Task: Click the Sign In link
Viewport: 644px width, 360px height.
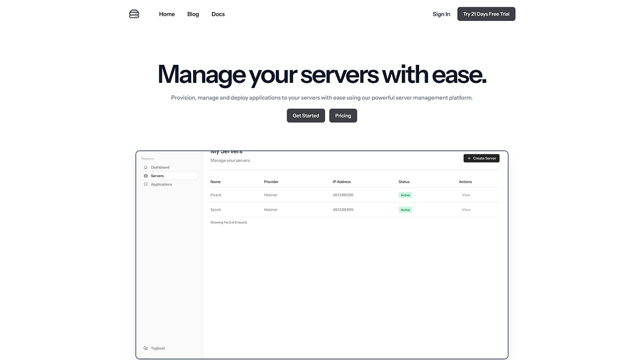Action: pos(441,14)
